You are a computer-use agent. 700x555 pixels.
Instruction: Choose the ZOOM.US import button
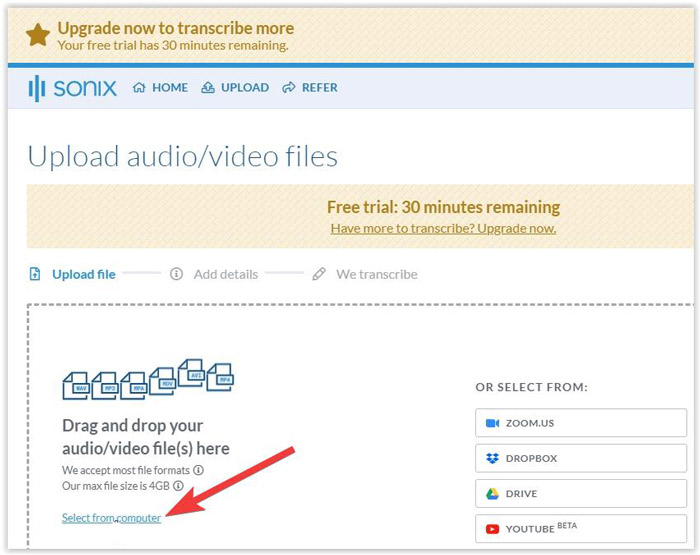(581, 423)
